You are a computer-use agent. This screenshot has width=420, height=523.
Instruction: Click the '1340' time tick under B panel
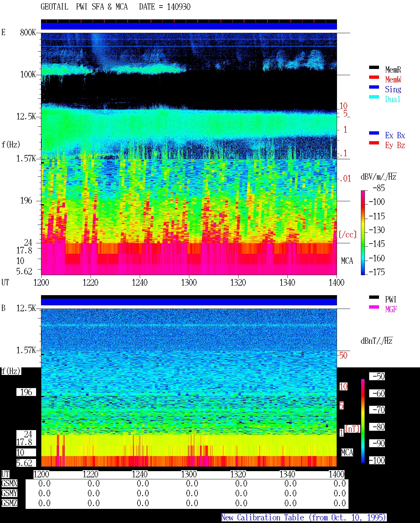[287, 474]
